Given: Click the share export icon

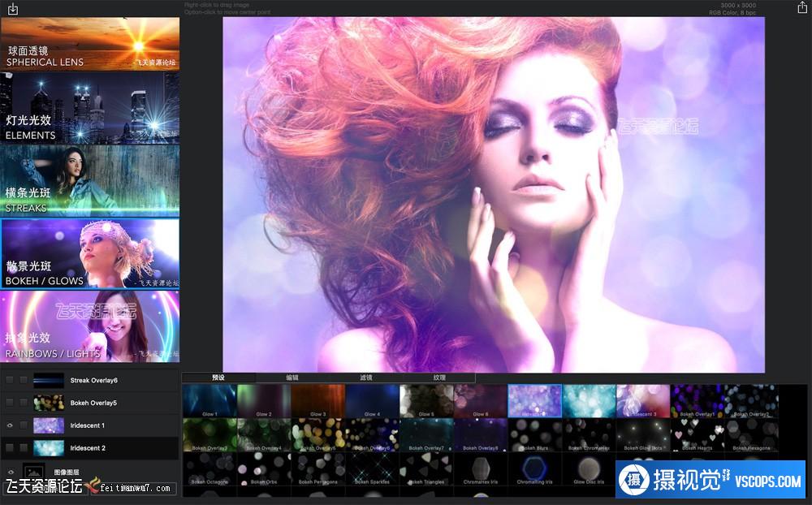Looking at the screenshot, I should [801, 8].
